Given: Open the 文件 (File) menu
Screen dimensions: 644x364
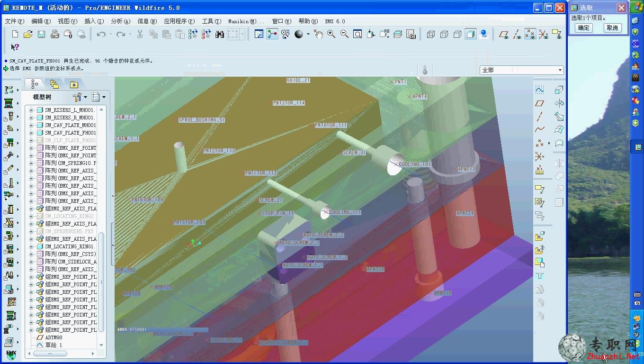Looking at the screenshot, I should pyautogui.click(x=14, y=21).
